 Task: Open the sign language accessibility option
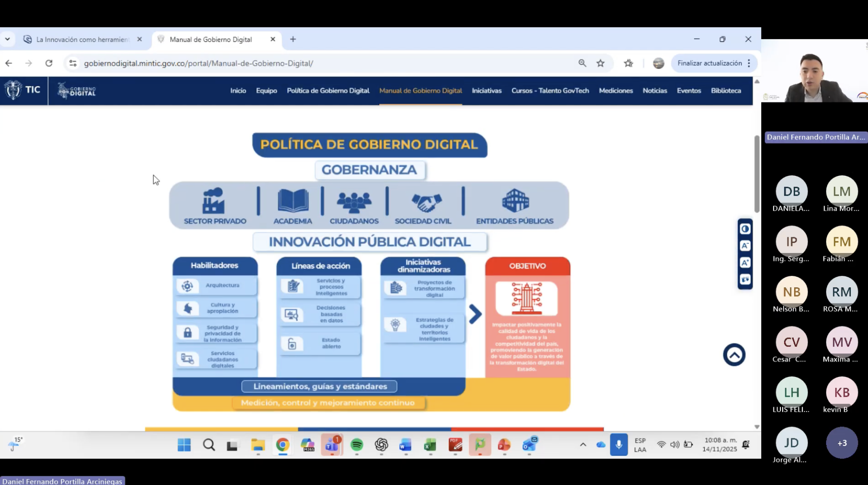pyautogui.click(x=745, y=280)
